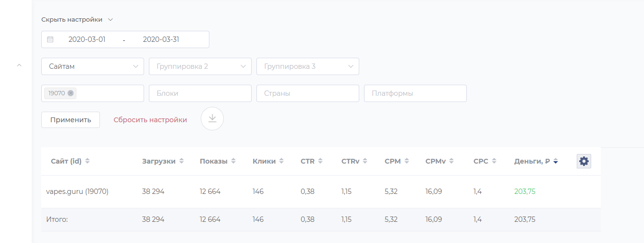Image resolution: width=644 pixels, height=243 pixels.
Task: Sort by Деньги column arrow
Action: pyautogui.click(x=555, y=162)
